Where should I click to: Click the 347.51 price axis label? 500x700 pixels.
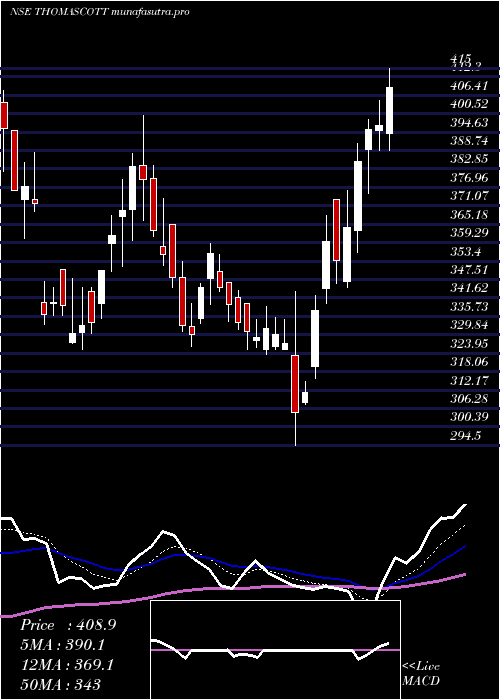coord(468,270)
